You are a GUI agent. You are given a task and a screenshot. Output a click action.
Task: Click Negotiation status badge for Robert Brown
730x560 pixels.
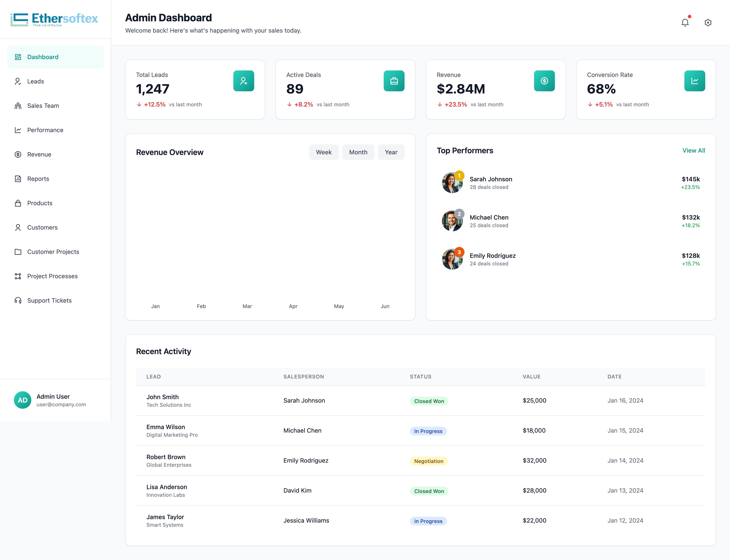(x=428, y=461)
